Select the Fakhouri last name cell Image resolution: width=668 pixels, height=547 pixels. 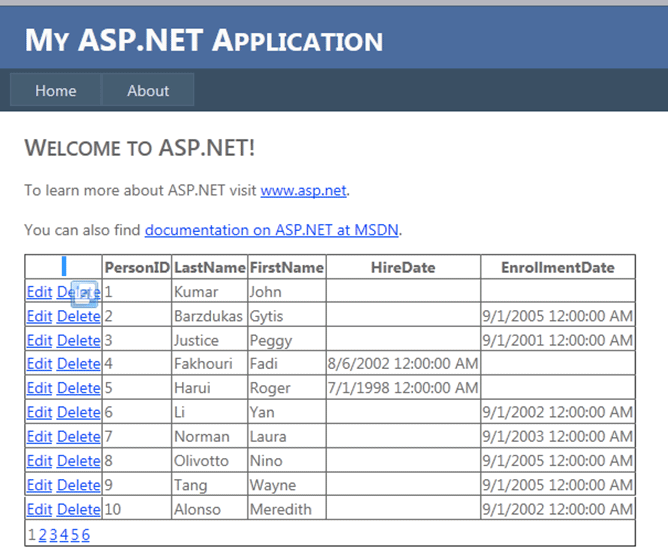pyautogui.click(x=210, y=363)
